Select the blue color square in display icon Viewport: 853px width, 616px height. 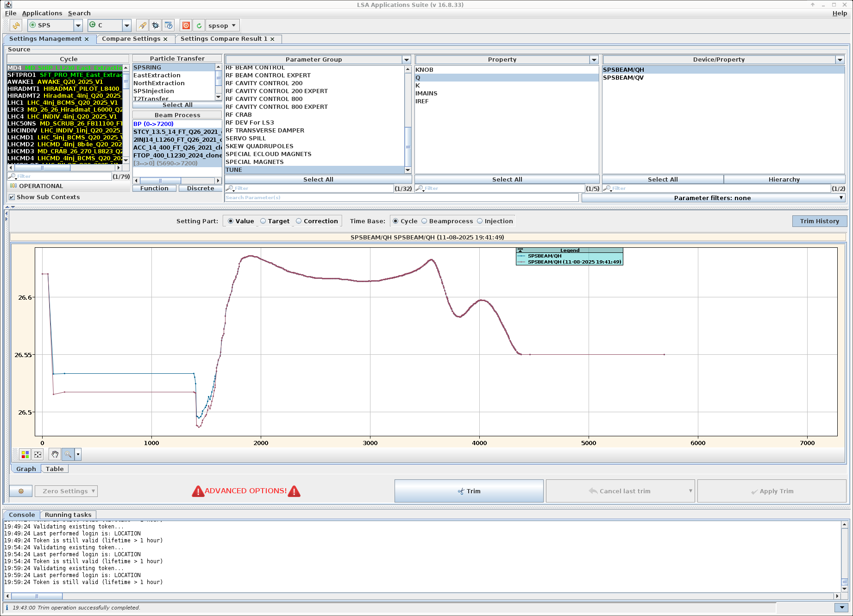tap(27, 453)
